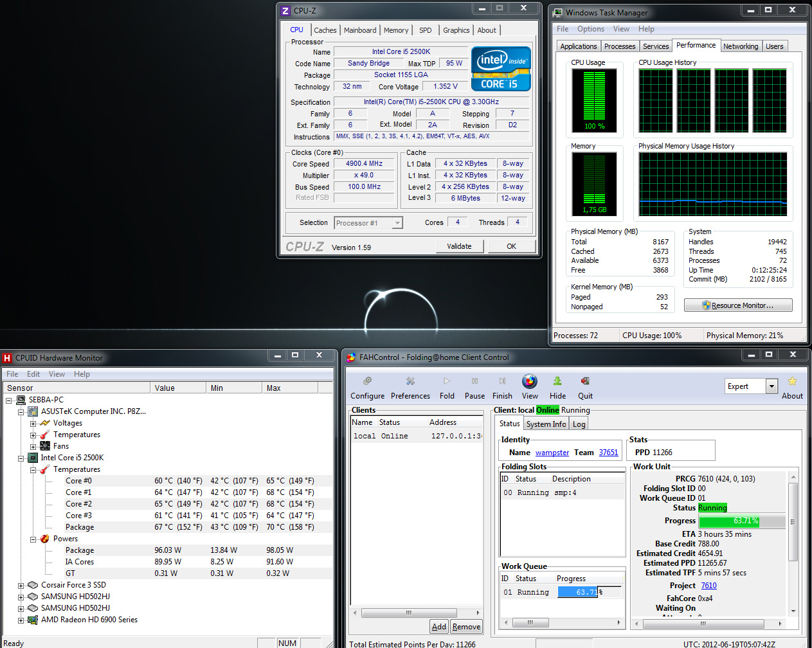Click the Remove client button

(466, 627)
